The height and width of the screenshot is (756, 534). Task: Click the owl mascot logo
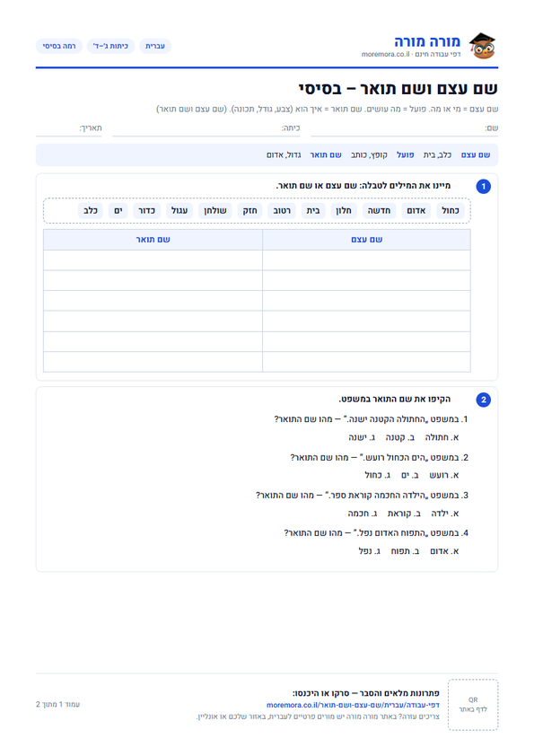pyautogui.click(x=483, y=46)
